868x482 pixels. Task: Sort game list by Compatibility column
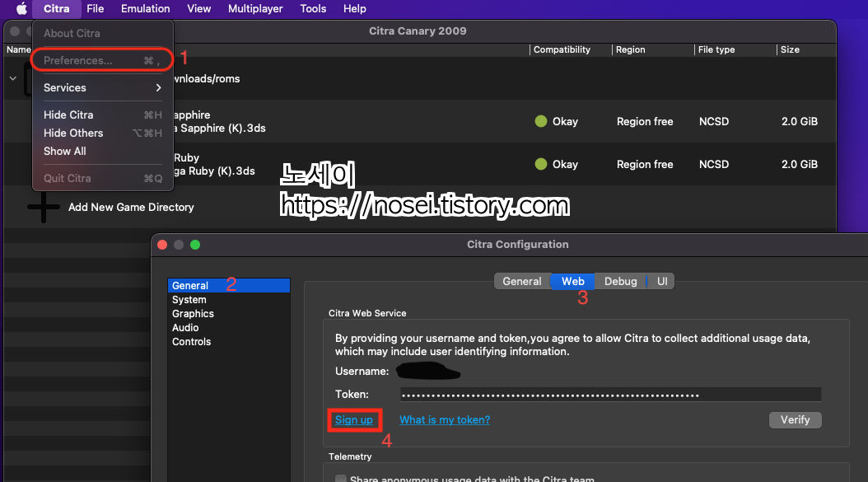[562, 50]
